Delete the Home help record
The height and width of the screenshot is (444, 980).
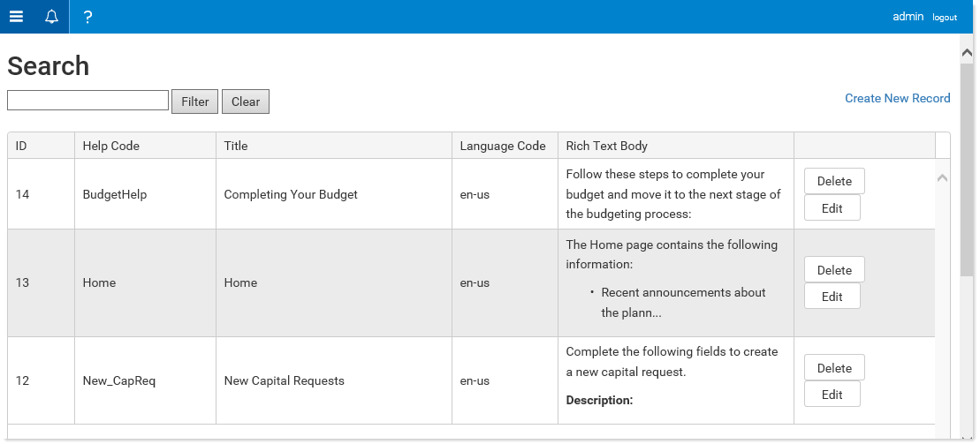click(834, 270)
